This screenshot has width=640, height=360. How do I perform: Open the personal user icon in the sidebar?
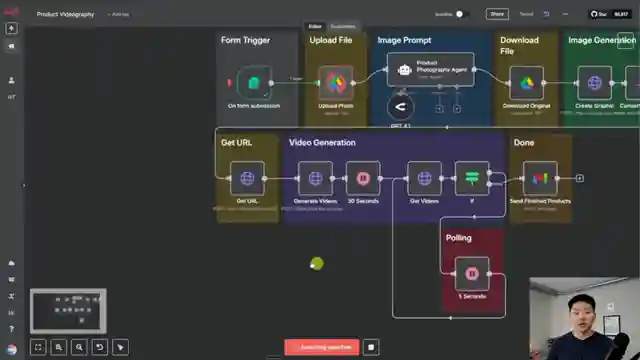pyautogui.click(x=11, y=80)
